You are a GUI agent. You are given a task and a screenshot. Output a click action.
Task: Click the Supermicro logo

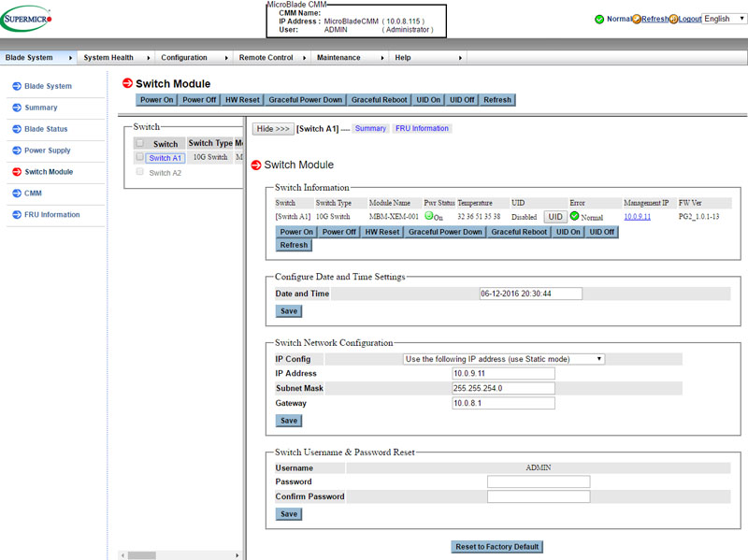(27, 18)
